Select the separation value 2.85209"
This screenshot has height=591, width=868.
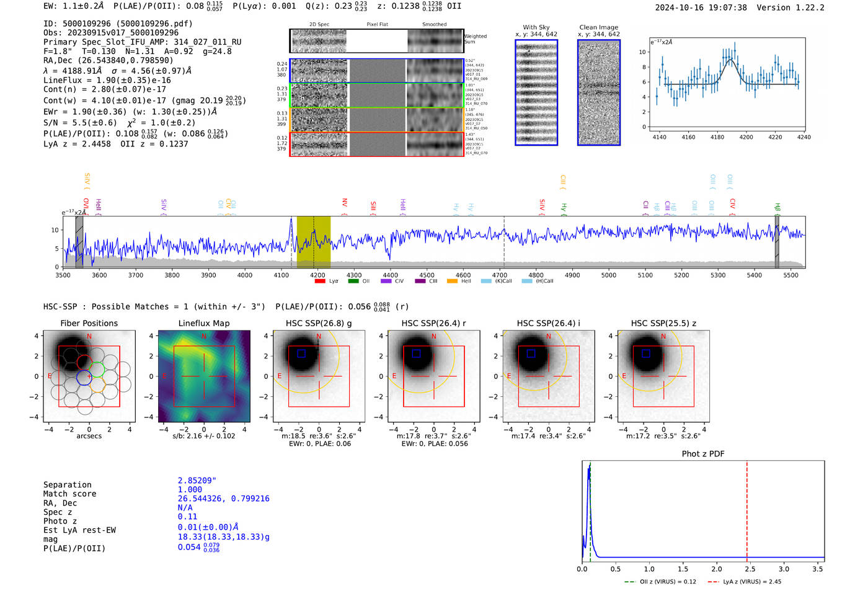[197, 481]
